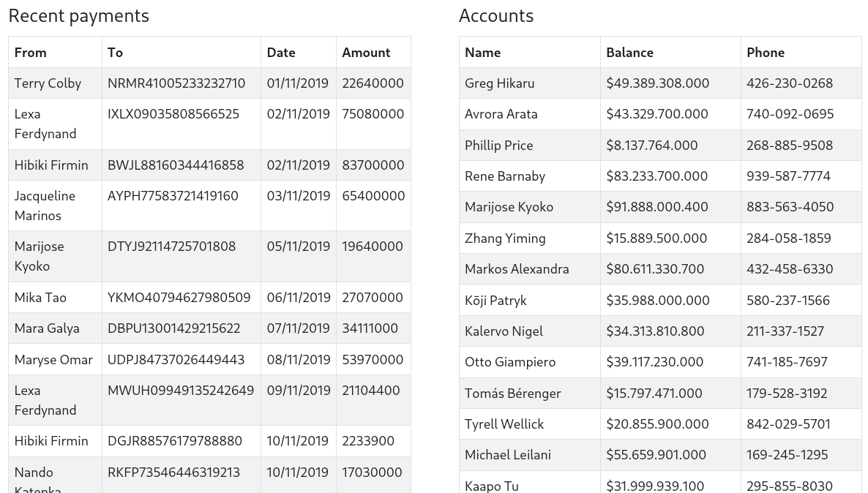The height and width of the screenshot is (493, 868).
Task: Click Mara Galya in payments table
Action: [x=47, y=328]
